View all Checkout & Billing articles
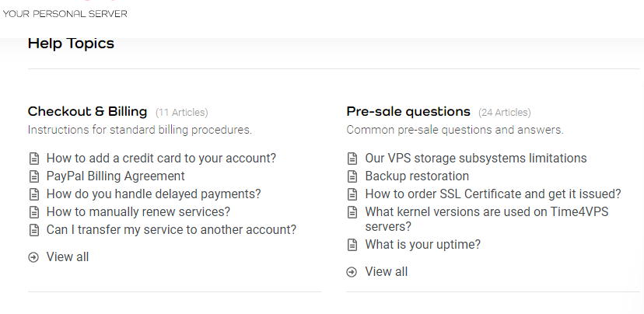Viewport: 644px width, 314px height. tap(68, 257)
